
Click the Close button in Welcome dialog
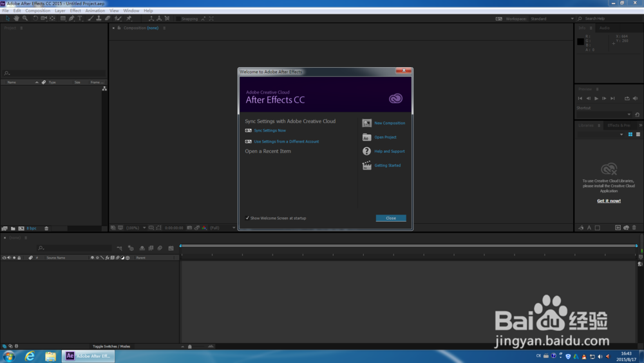click(x=391, y=218)
